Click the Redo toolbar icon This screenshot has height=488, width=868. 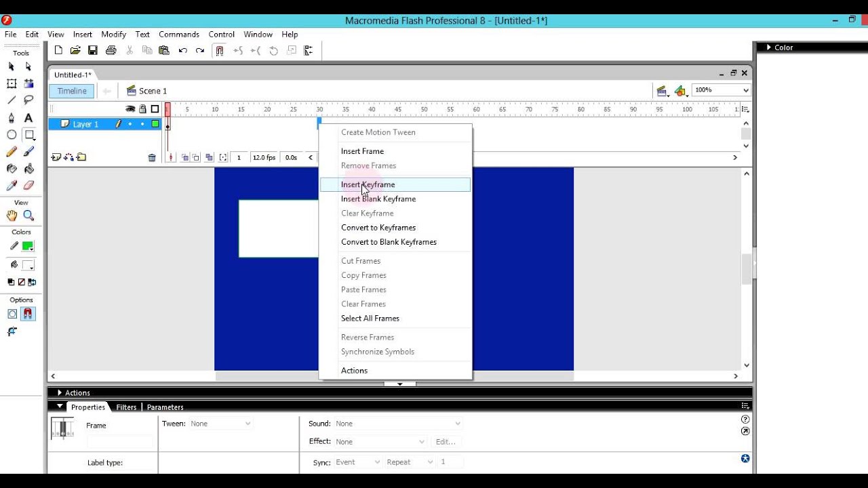pos(200,50)
